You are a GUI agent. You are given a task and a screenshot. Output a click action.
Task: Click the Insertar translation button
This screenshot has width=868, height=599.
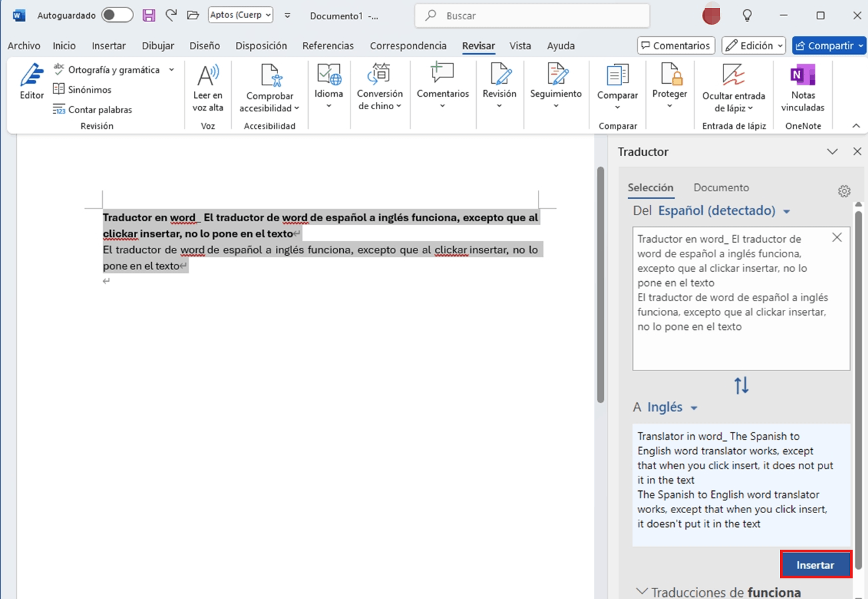[x=815, y=564]
